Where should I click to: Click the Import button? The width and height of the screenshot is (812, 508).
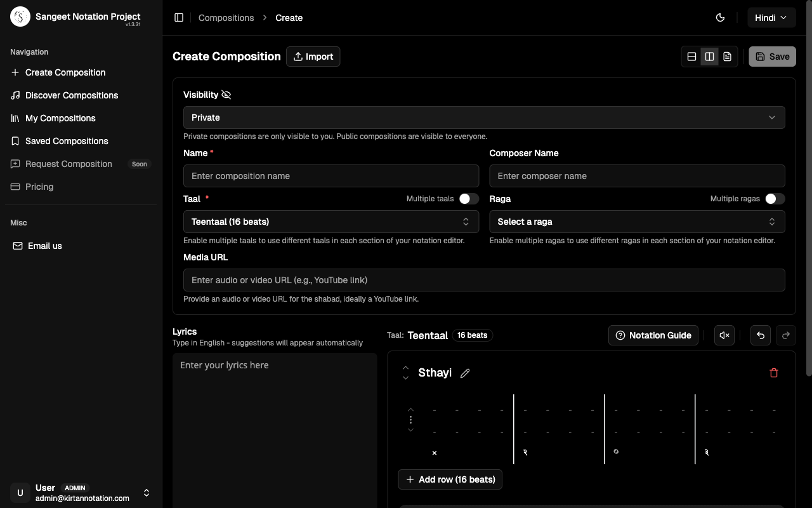[x=313, y=56]
